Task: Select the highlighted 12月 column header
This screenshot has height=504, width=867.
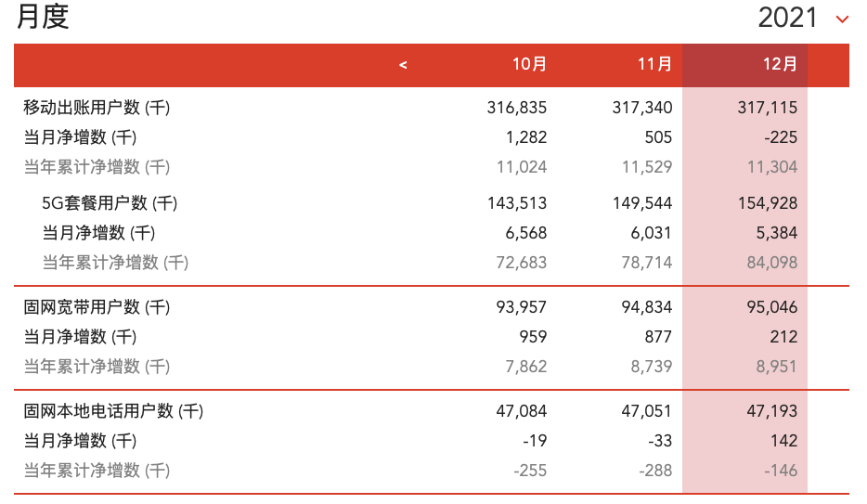Action: [780, 65]
